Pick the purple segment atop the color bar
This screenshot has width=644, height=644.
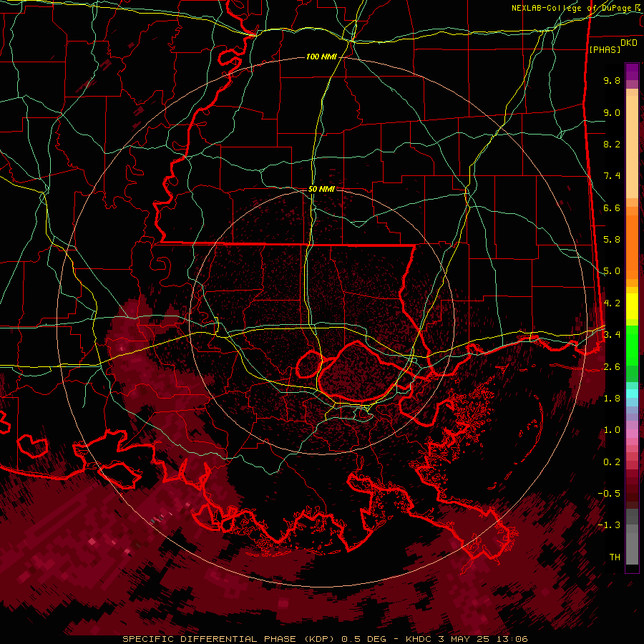[x=632, y=72]
